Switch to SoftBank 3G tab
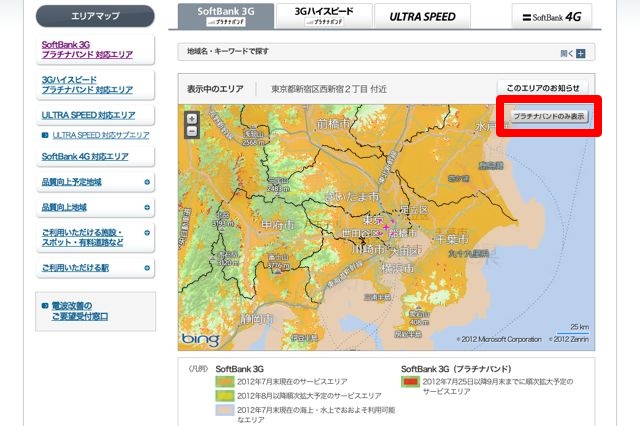 [x=226, y=16]
